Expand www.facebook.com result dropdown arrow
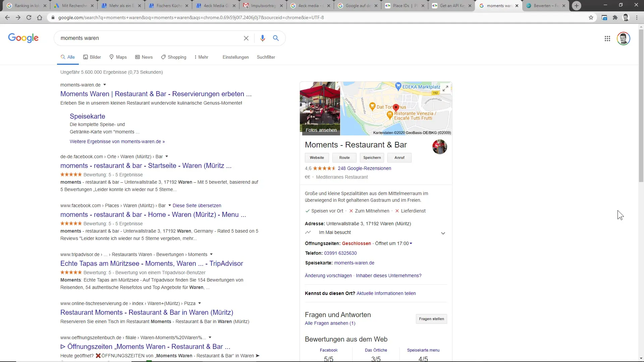 (x=169, y=205)
